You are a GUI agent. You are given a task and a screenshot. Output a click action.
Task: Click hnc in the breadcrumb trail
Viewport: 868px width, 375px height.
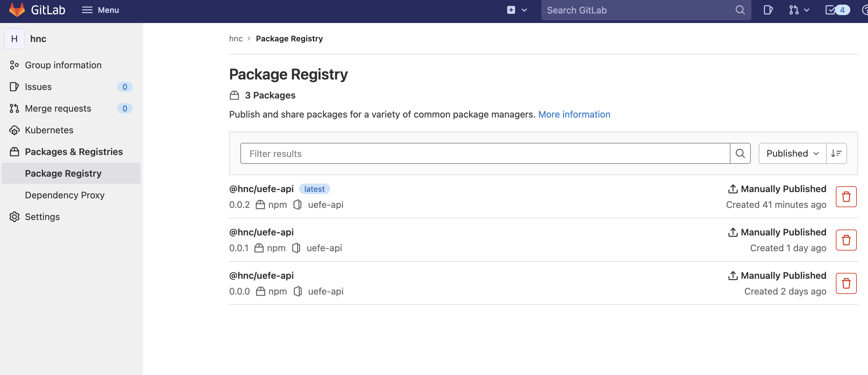pos(236,38)
